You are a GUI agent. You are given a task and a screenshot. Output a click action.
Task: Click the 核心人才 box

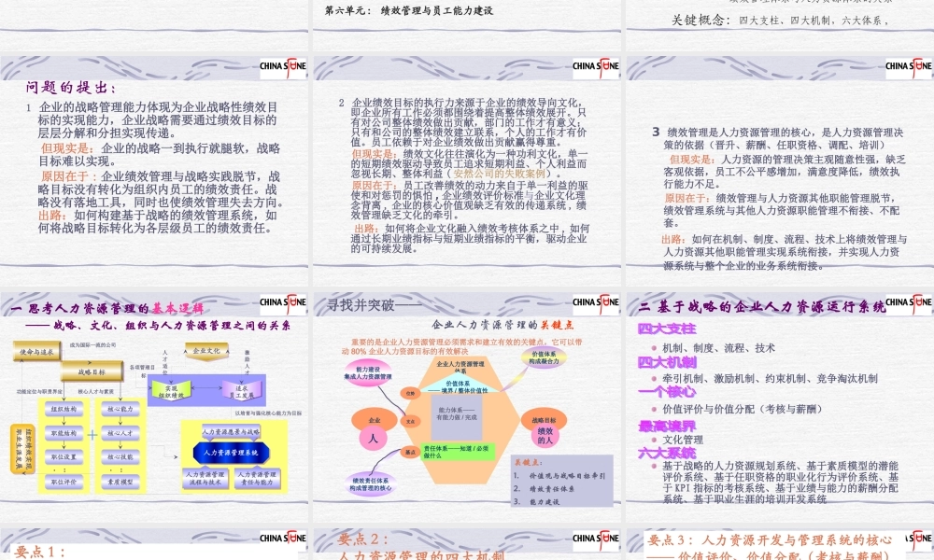tap(120, 433)
